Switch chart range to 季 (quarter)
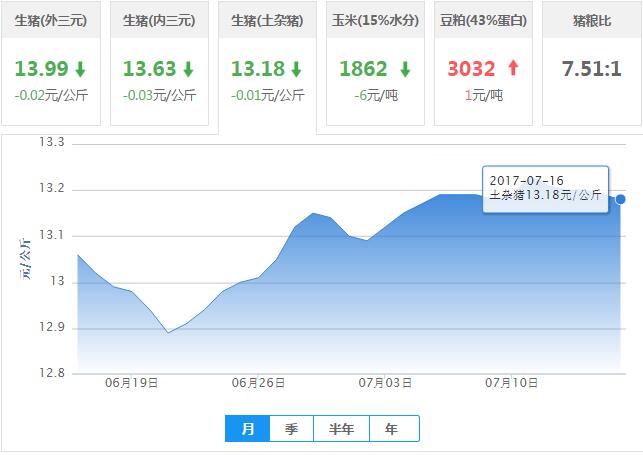Viewport: 643px width, 455px height. [x=291, y=429]
